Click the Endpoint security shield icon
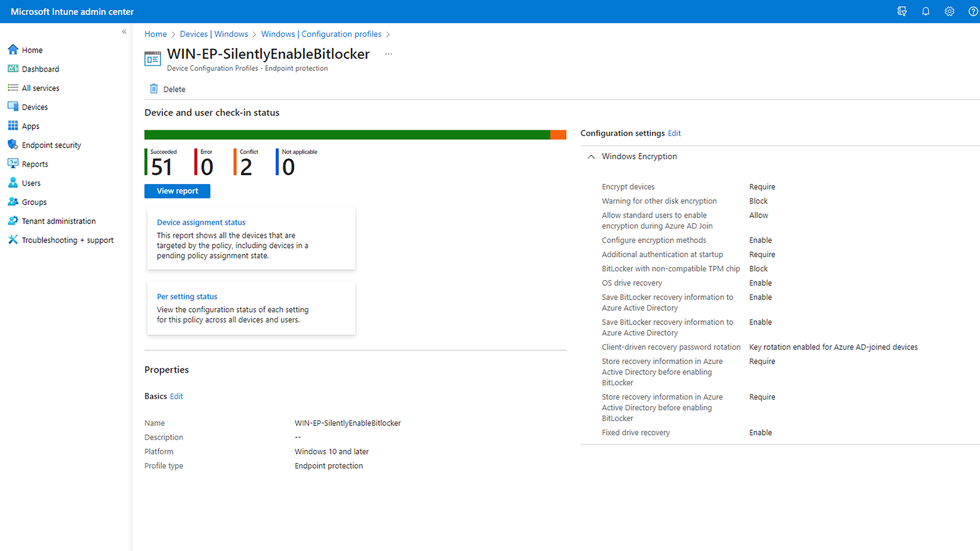Image resolution: width=980 pixels, height=551 pixels. [13, 145]
